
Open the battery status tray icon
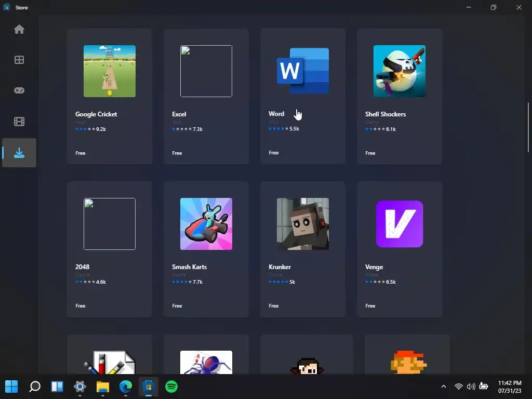[484, 386]
